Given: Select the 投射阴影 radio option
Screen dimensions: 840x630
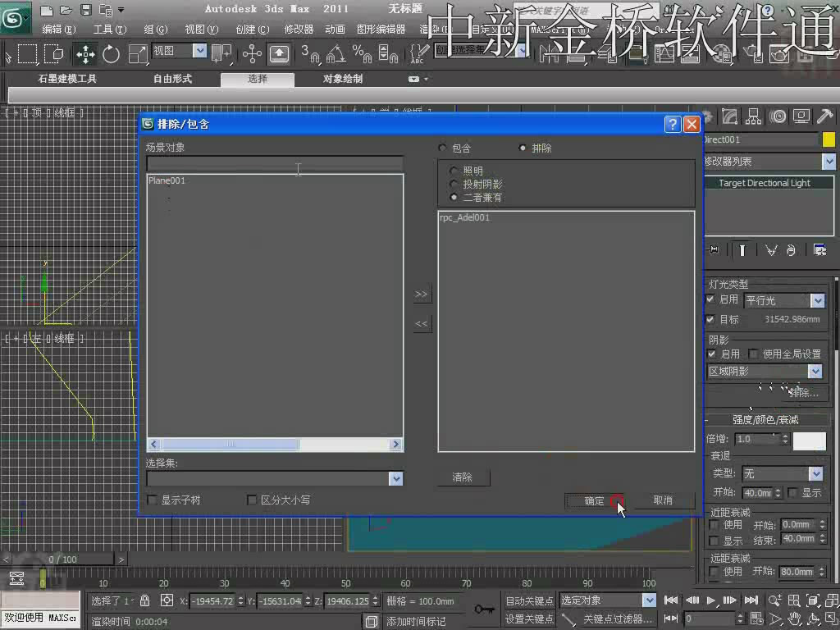Looking at the screenshot, I should (454, 185).
